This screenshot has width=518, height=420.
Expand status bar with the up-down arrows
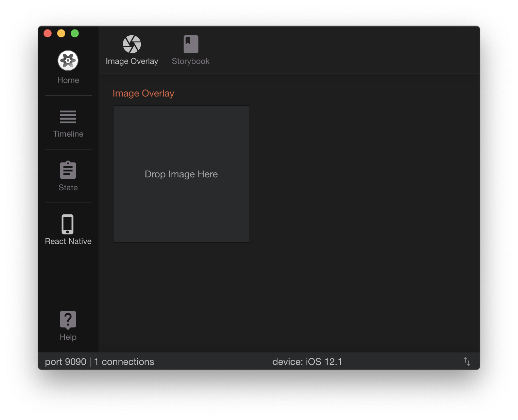pos(467,362)
